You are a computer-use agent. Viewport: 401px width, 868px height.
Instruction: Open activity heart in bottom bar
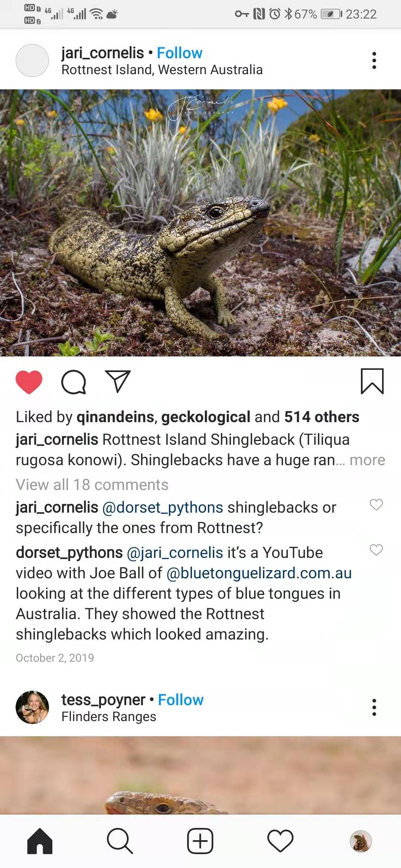(x=280, y=841)
